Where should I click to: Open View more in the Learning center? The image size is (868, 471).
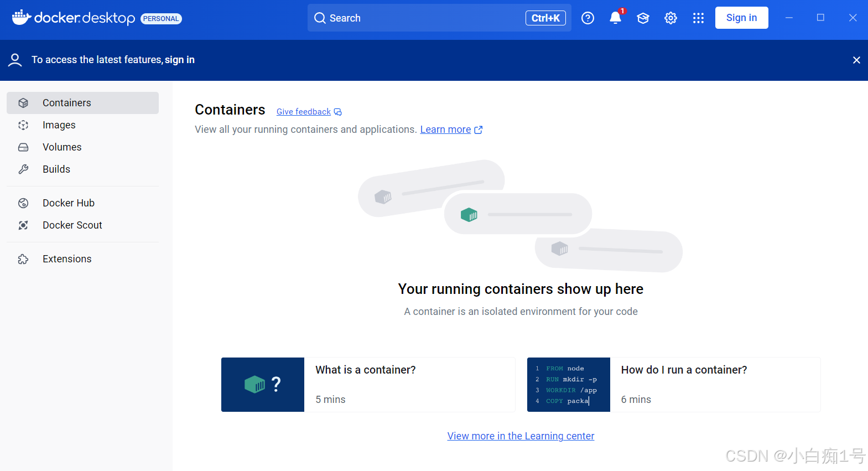pyautogui.click(x=521, y=436)
